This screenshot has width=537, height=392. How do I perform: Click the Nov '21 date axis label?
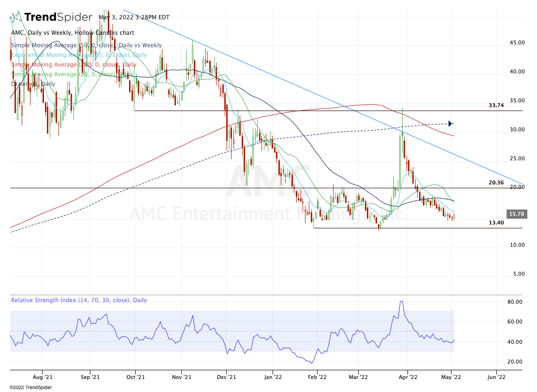pos(182,377)
